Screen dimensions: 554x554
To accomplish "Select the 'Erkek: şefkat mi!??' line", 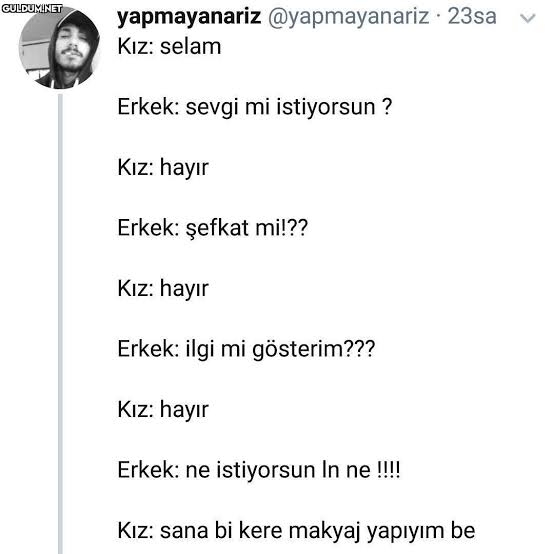I will click(213, 228).
